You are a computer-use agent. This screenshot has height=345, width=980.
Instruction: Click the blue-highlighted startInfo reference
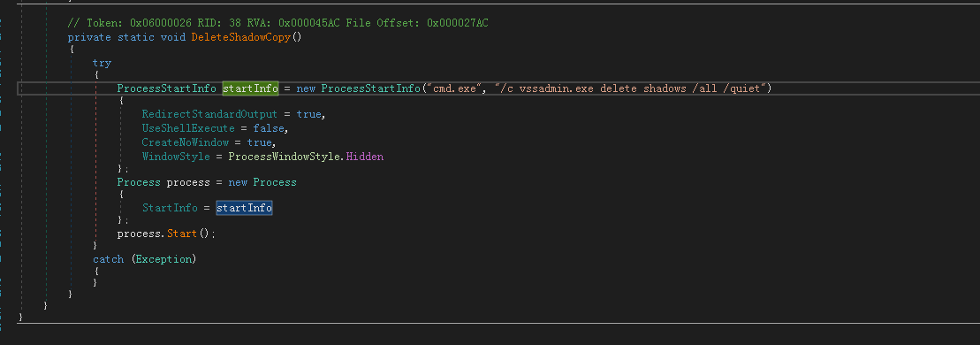(245, 208)
